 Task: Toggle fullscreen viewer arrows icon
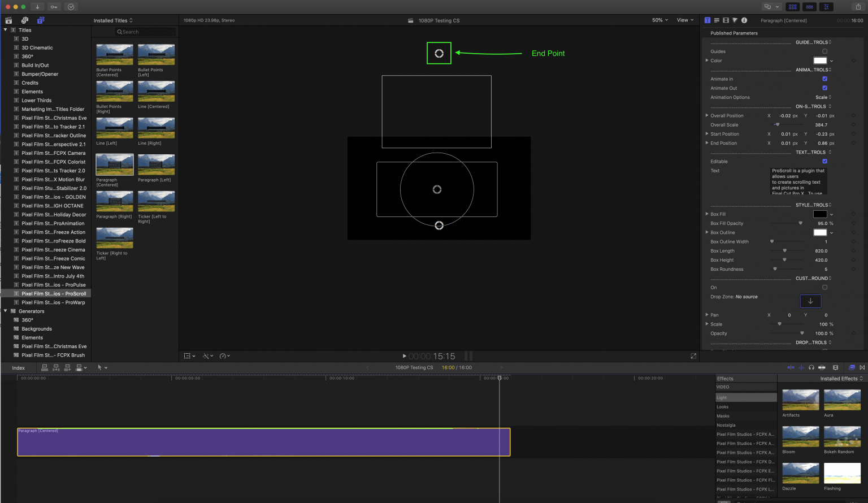693,356
